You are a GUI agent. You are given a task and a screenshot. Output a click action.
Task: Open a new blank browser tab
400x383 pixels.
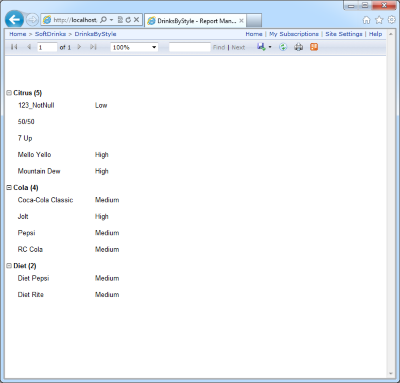point(254,21)
